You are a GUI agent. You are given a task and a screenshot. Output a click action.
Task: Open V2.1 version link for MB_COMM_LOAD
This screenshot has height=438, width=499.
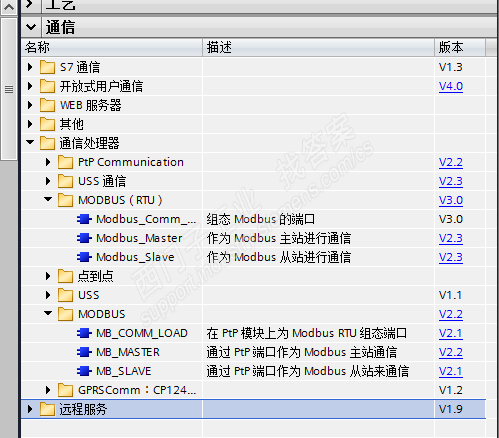pyautogui.click(x=451, y=333)
